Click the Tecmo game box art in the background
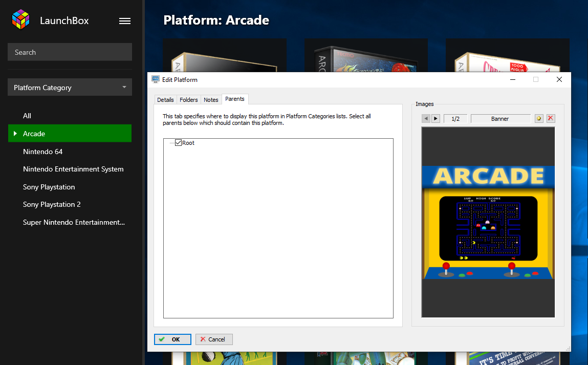The image size is (588, 365). pyautogui.click(x=366, y=55)
